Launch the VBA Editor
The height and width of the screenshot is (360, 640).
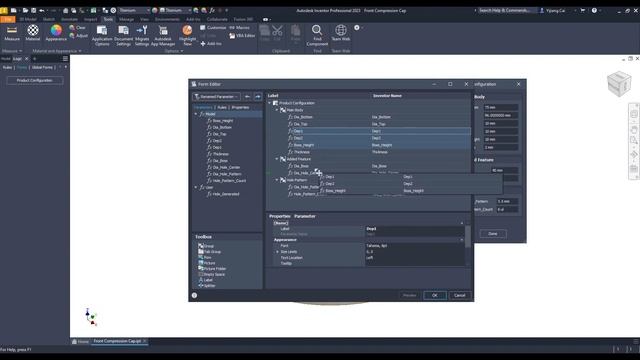coord(242,36)
